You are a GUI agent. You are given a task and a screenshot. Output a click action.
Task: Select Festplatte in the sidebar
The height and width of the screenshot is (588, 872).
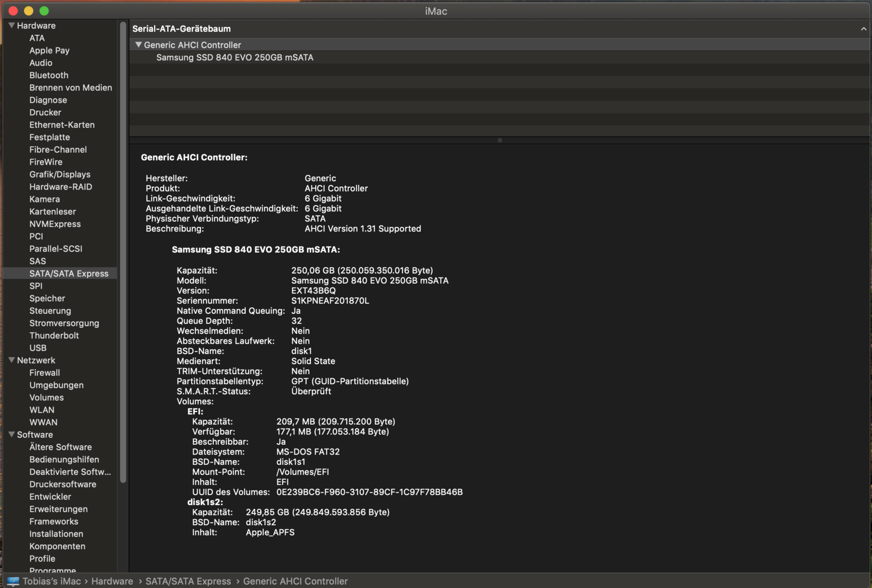(50, 137)
